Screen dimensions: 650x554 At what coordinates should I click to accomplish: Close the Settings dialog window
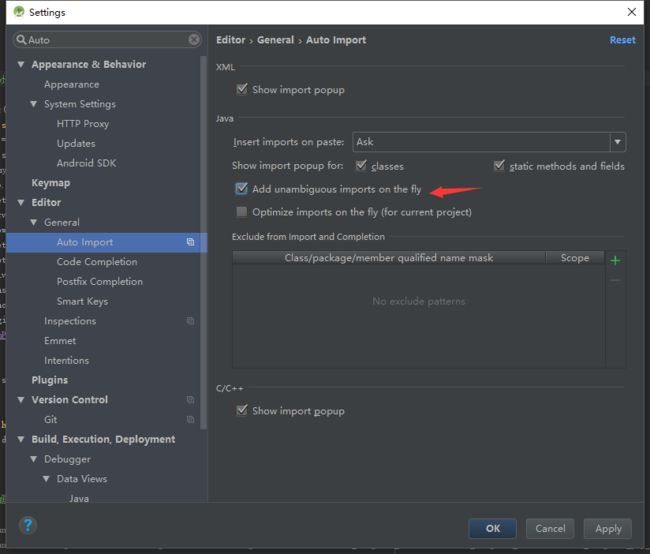[631, 12]
